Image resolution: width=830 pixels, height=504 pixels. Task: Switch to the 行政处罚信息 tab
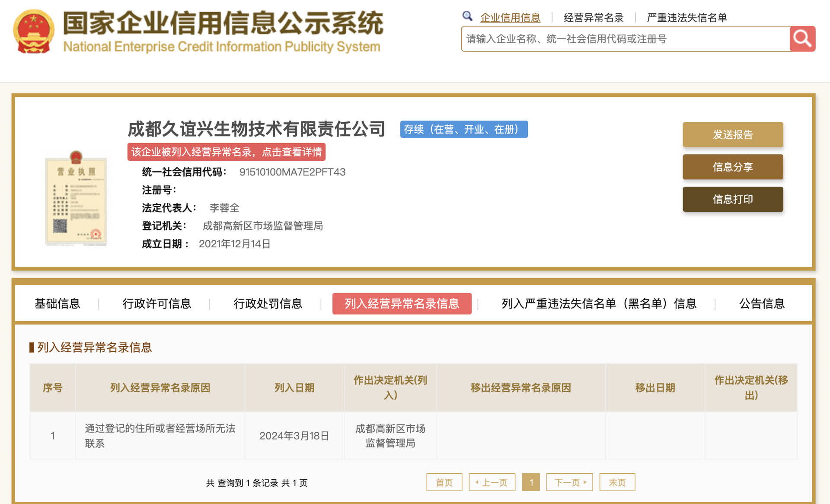pos(268,303)
